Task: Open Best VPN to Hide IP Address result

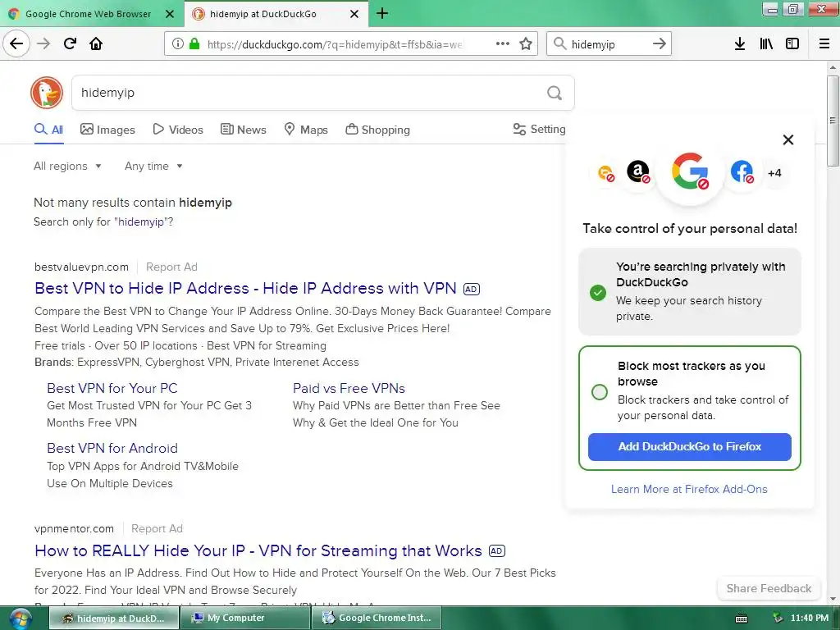Action: point(245,288)
